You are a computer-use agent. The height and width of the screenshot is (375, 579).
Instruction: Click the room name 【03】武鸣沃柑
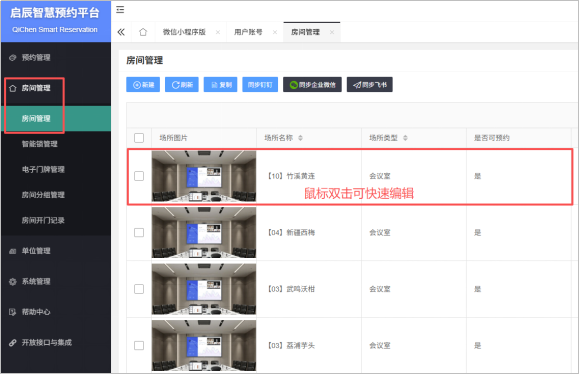click(291, 289)
